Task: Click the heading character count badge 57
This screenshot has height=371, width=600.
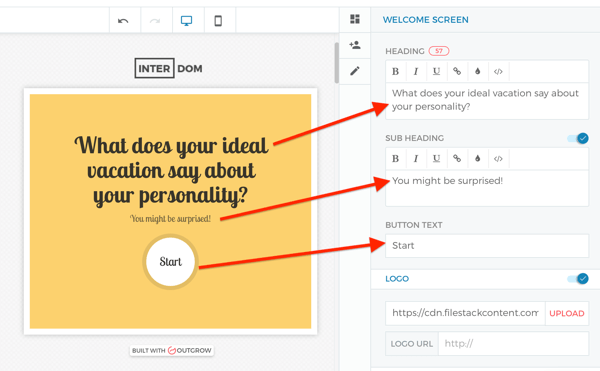Action: pos(439,51)
